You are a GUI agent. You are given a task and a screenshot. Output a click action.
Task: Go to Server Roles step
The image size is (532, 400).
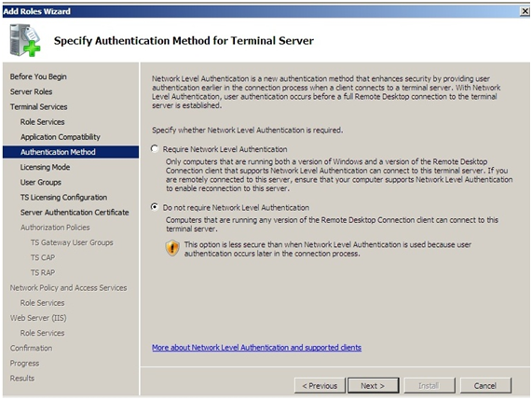tap(32, 91)
